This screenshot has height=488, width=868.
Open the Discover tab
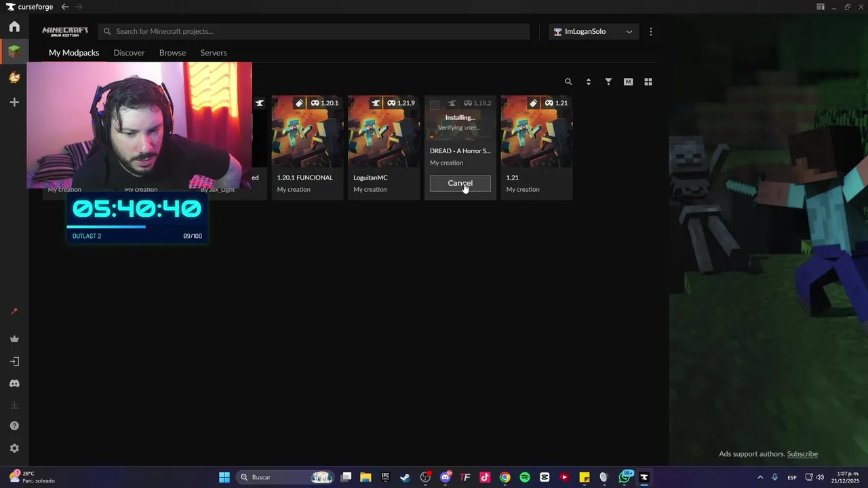129,53
